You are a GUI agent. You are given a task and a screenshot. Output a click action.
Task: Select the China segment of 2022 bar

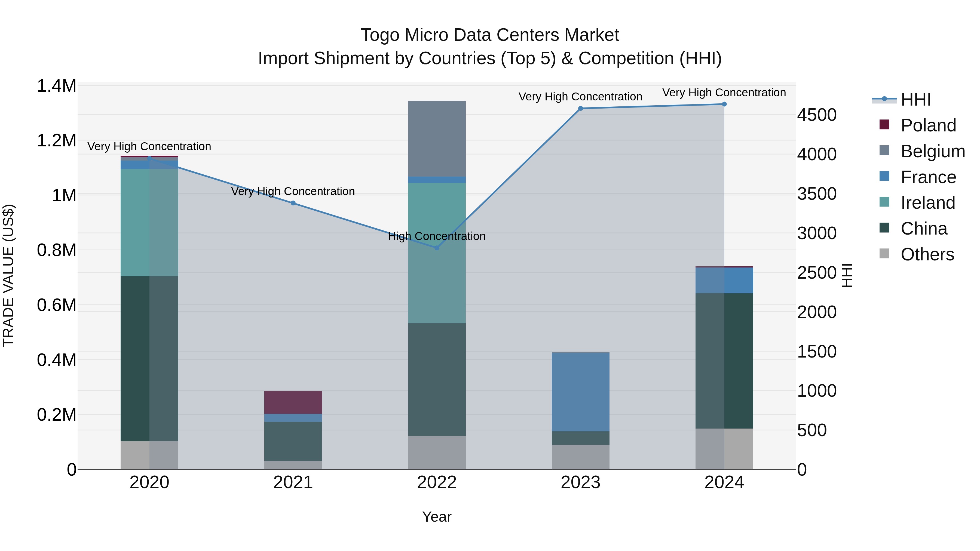437,380
